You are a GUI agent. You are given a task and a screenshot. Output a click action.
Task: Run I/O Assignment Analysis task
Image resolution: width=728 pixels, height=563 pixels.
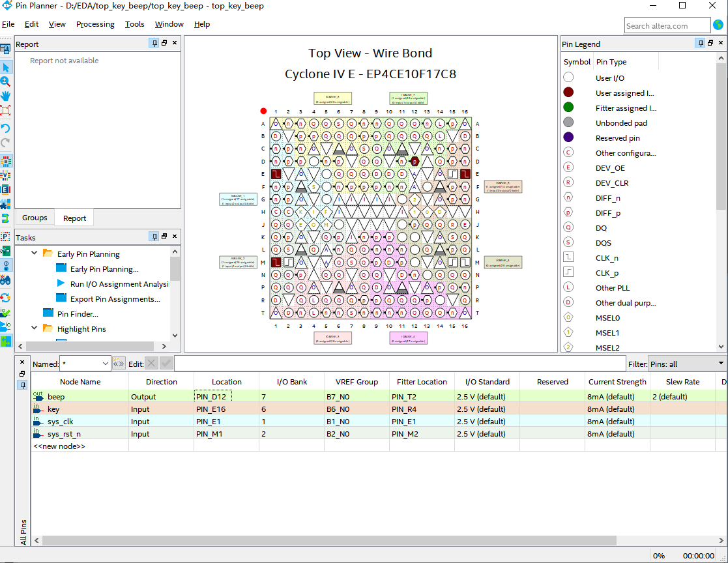(119, 284)
